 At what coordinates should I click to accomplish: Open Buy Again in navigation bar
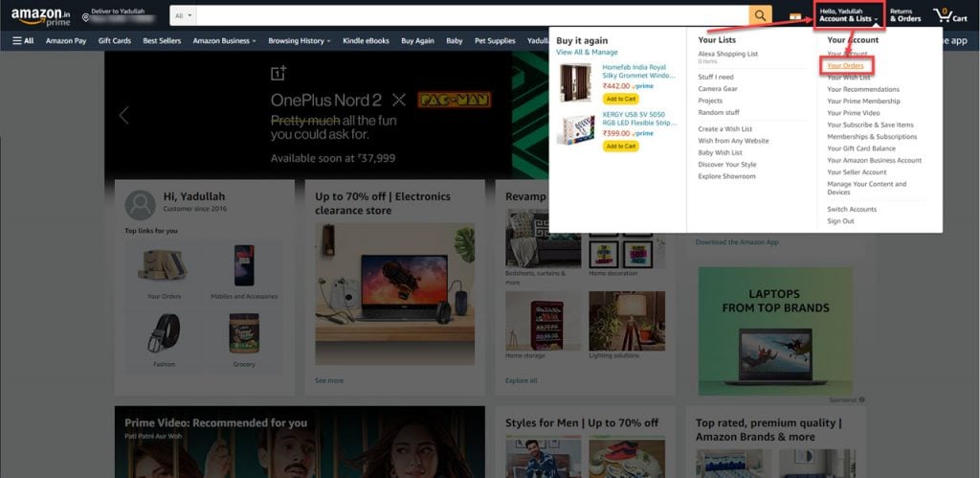click(x=417, y=40)
